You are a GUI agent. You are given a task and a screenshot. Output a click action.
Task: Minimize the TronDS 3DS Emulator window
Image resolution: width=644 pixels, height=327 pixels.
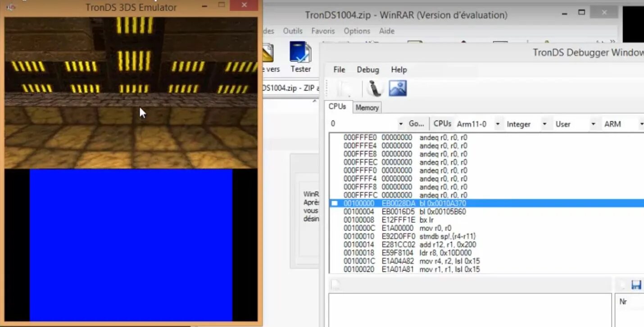tap(204, 5)
